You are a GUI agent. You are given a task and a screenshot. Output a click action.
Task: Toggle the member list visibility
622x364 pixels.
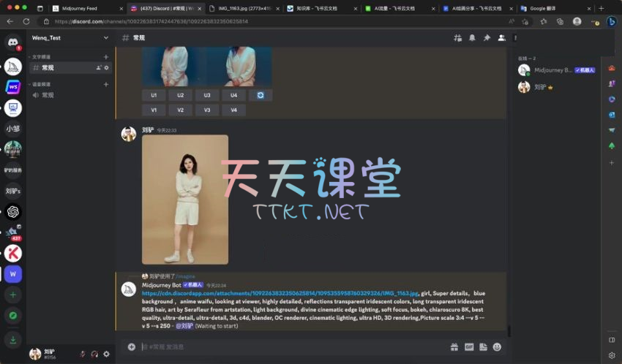pos(501,37)
